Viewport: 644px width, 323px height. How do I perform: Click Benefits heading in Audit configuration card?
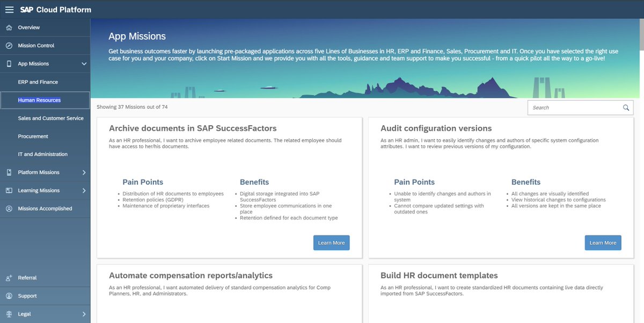point(526,182)
